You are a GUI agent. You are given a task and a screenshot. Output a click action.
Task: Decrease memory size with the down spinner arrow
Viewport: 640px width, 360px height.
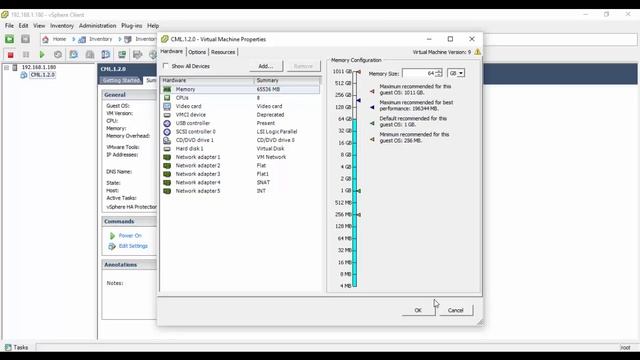439,75
